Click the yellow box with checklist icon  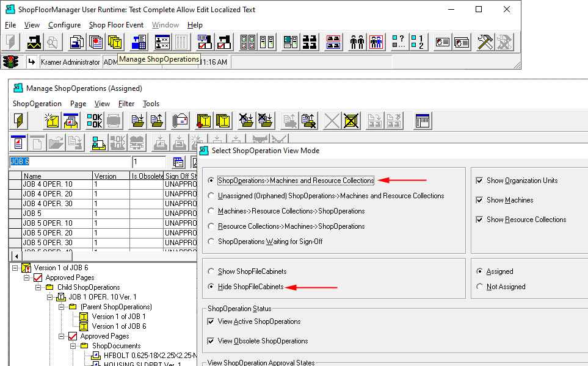(x=98, y=143)
